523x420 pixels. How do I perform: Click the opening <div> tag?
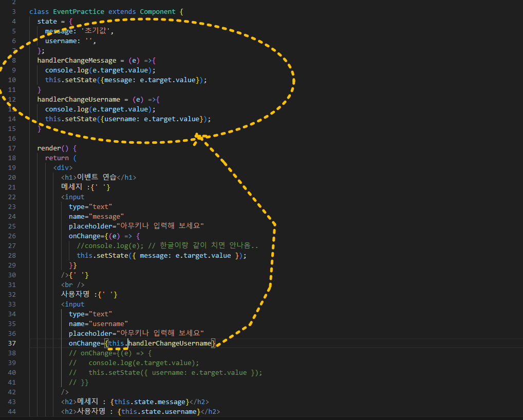coord(63,168)
